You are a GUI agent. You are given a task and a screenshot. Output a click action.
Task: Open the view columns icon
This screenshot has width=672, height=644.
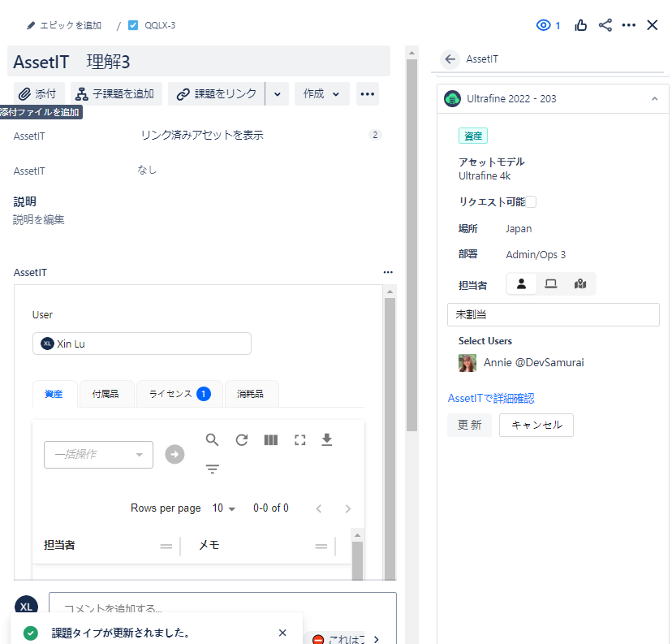click(x=270, y=440)
